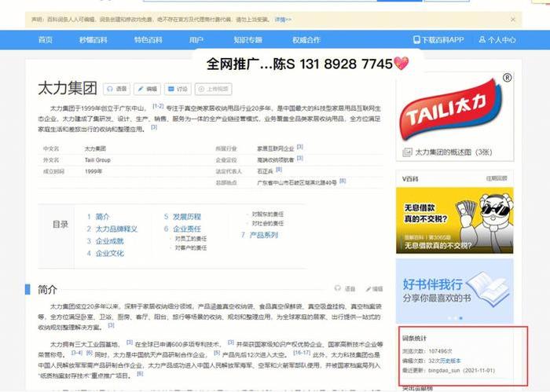550x392 pixels.
Task: Open 秒懂百科 in the navigation bar
Action: coord(93,40)
